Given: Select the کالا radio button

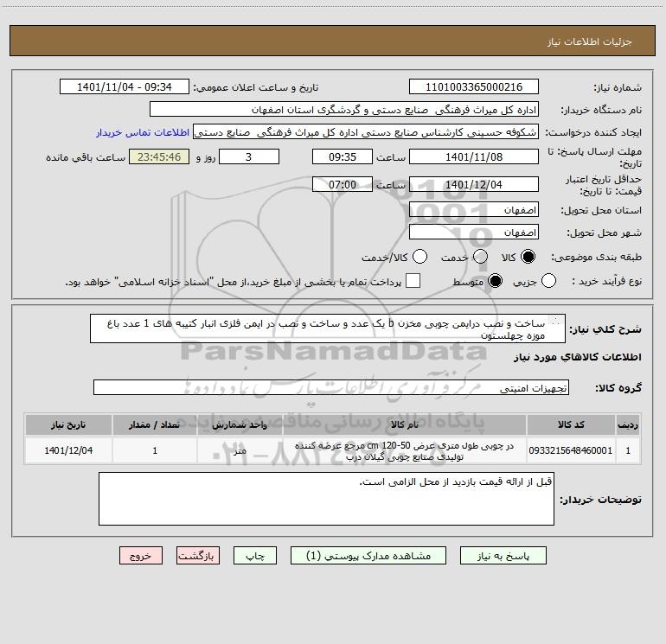Looking at the screenshot, I should tap(528, 257).
